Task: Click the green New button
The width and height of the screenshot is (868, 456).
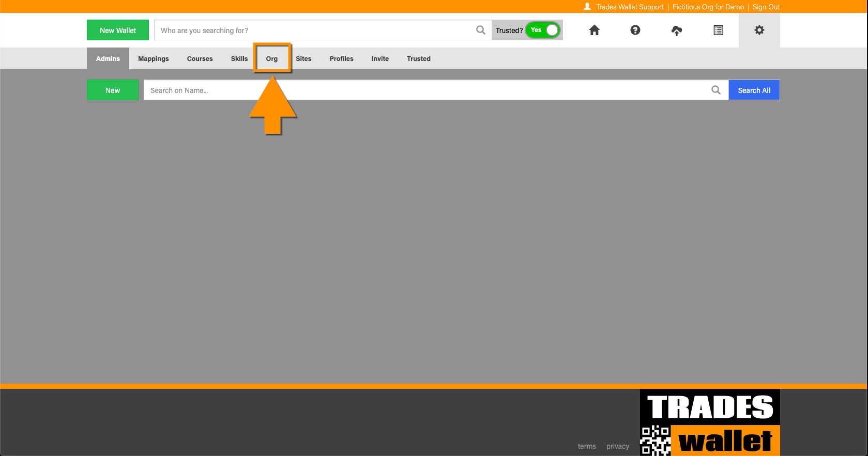Action: click(x=113, y=90)
